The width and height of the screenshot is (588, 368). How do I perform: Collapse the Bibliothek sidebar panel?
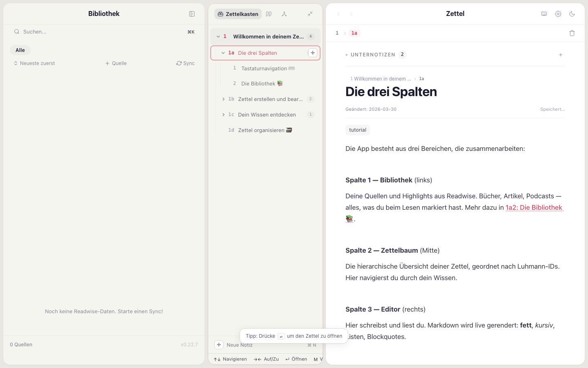tap(192, 13)
